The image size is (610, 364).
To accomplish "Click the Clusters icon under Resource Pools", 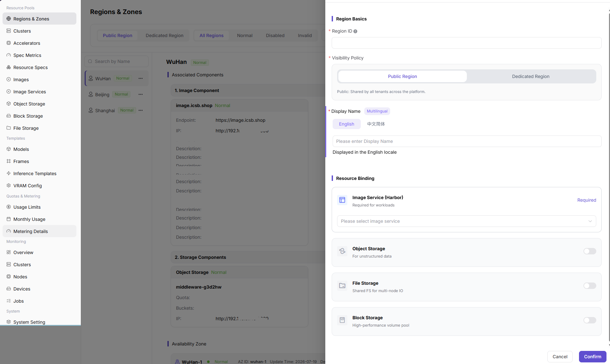I will 9,31.
